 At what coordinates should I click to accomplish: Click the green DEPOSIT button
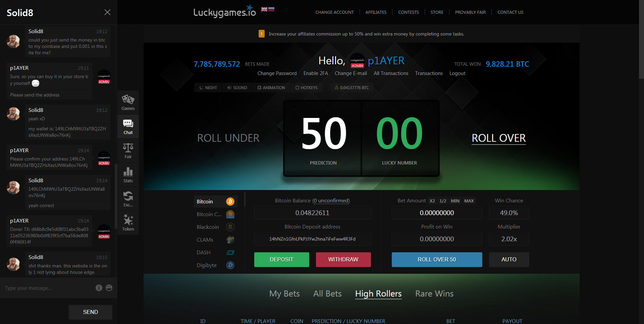coord(282,260)
